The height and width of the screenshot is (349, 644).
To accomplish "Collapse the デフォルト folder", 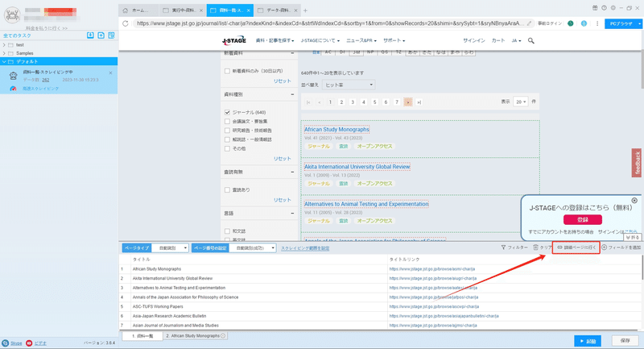I will click(x=4, y=62).
